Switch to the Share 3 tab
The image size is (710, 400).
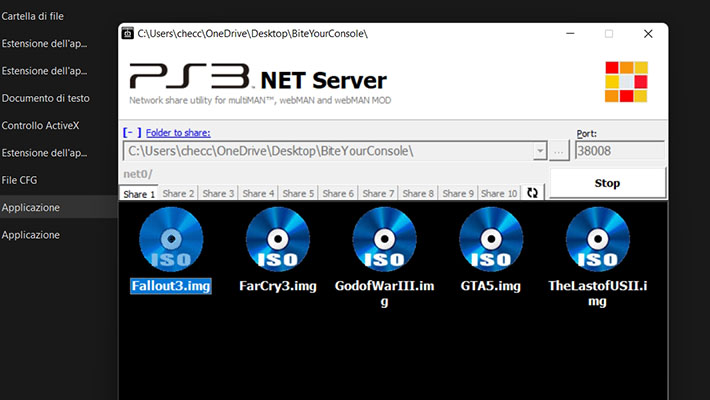pyautogui.click(x=218, y=193)
